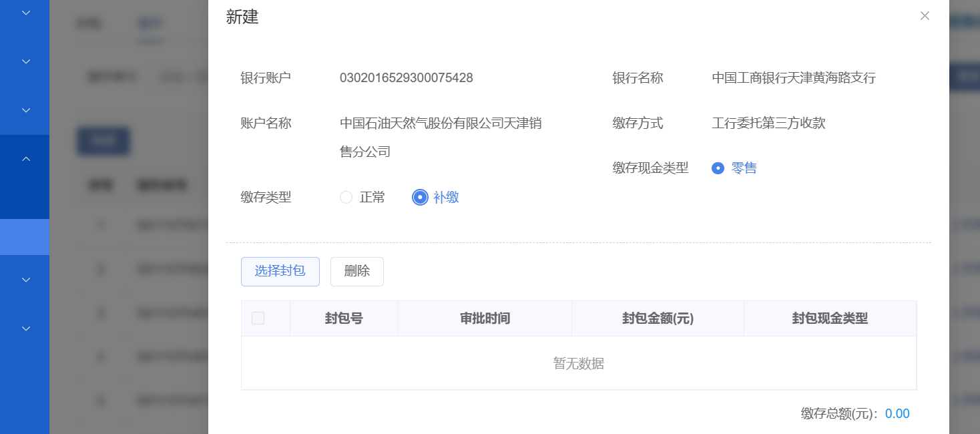Check the select-all checkbox in table header
Viewport: 980px width, 434px height.
pyautogui.click(x=258, y=318)
